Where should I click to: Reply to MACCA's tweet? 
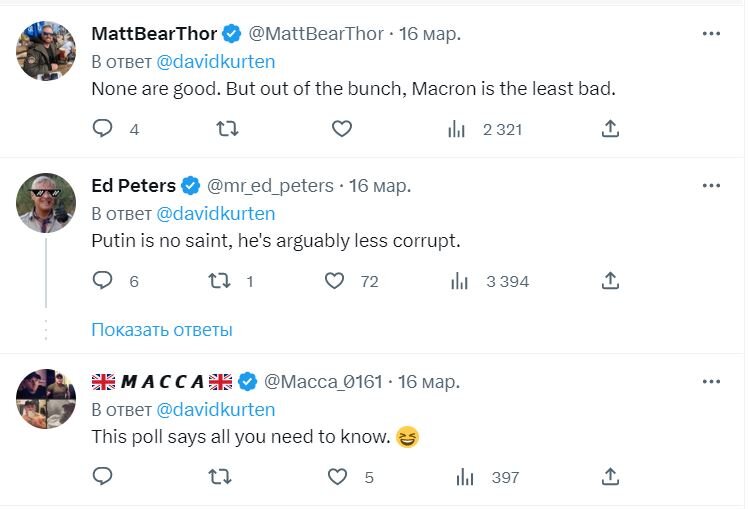point(102,477)
